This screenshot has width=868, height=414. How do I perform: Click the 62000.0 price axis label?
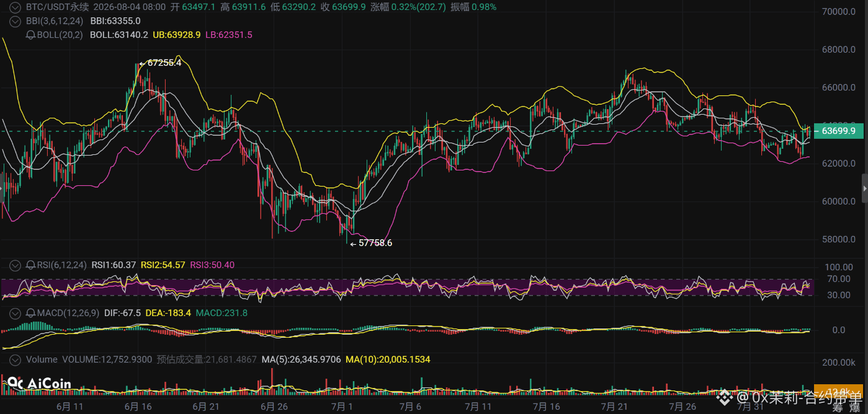838,164
